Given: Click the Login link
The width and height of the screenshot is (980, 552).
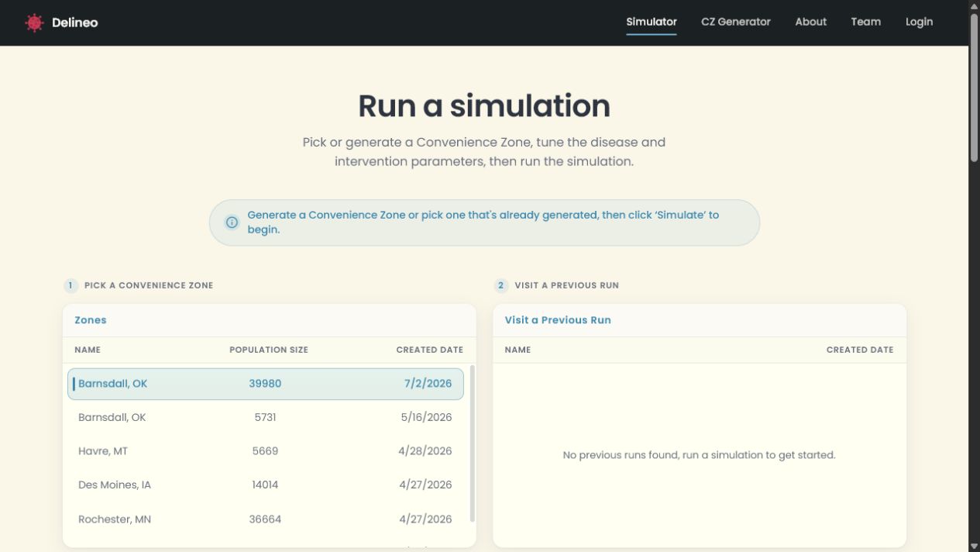Looking at the screenshot, I should pos(920,22).
